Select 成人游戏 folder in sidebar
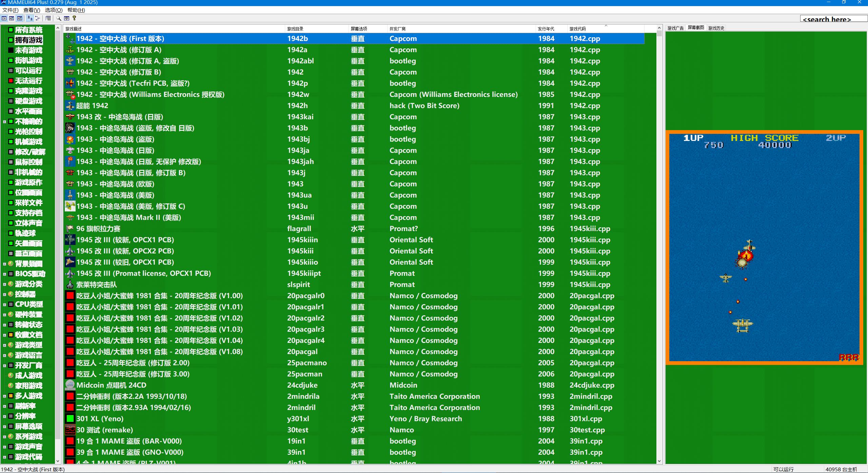The width and height of the screenshot is (868, 473). click(29, 375)
